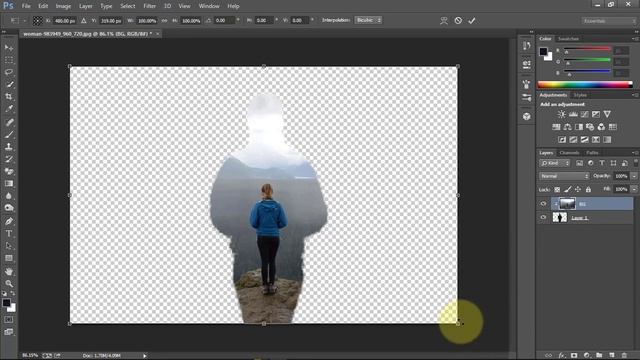The image size is (640, 360).
Task: Hide Layer 1 eye icon
Action: click(x=543, y=218)
